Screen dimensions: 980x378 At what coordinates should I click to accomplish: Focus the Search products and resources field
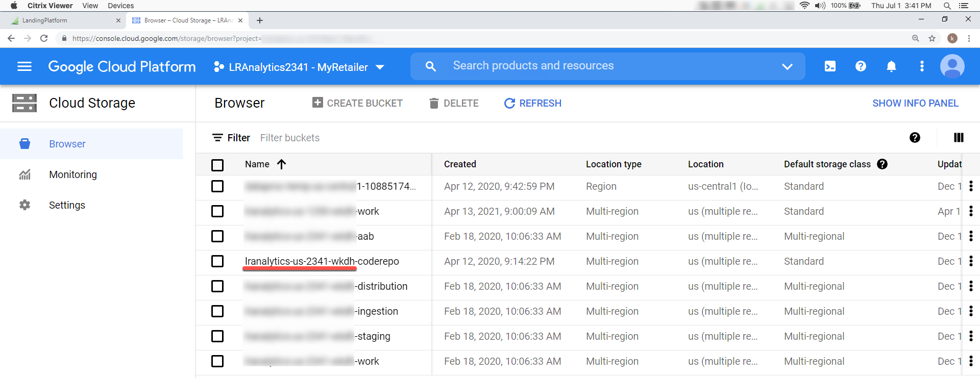click(x=607, y=66)
